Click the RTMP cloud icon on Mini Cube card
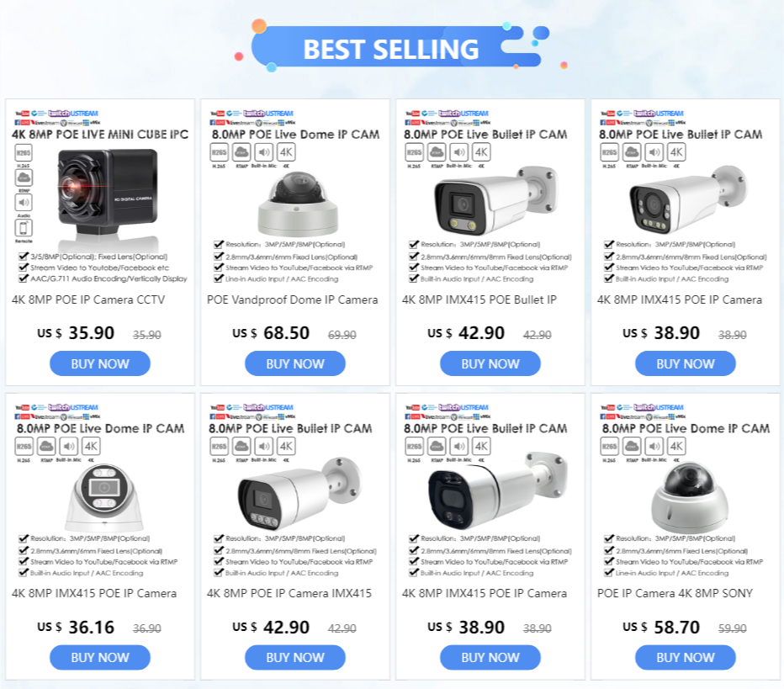This screenshot has height=689, width=784. [x=24, y=178]
